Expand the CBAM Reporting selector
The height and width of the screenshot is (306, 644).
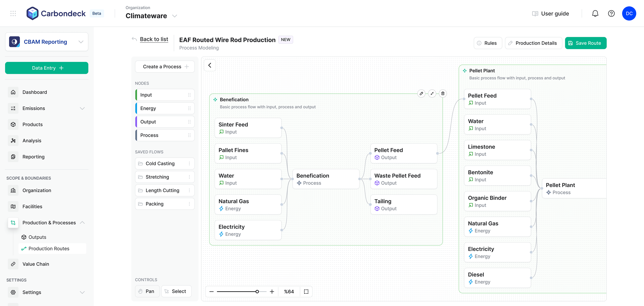tap(81, 42)
